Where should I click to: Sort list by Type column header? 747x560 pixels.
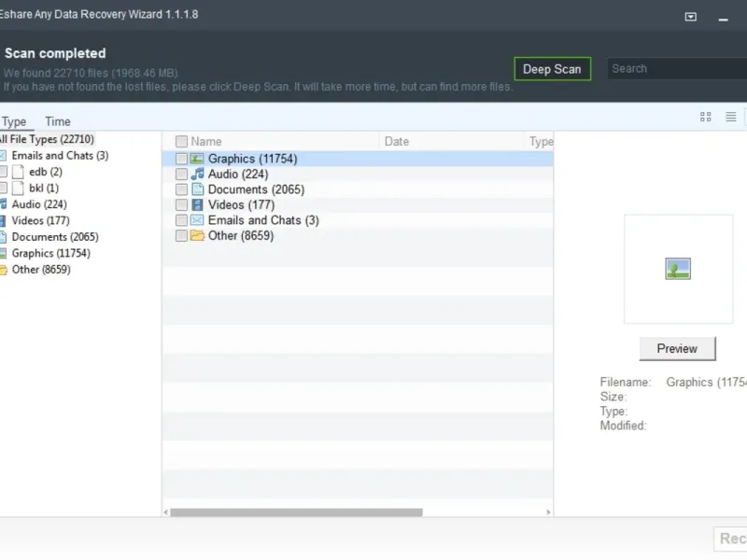pos(541,142)
